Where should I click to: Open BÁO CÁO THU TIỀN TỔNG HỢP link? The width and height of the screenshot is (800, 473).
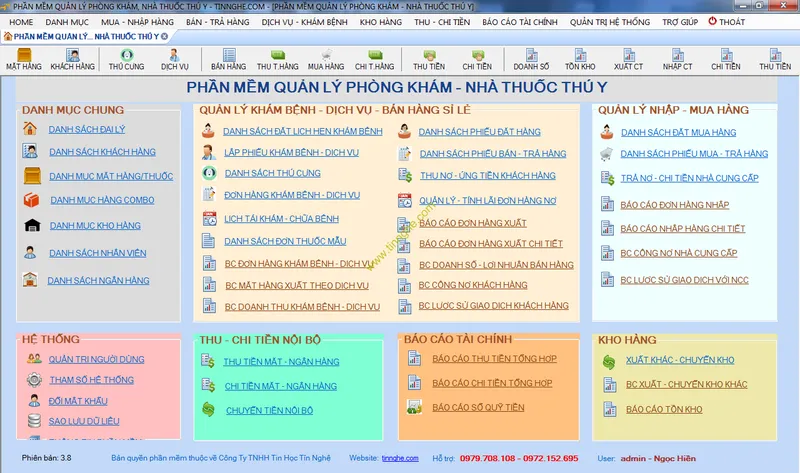pos(494,358)
